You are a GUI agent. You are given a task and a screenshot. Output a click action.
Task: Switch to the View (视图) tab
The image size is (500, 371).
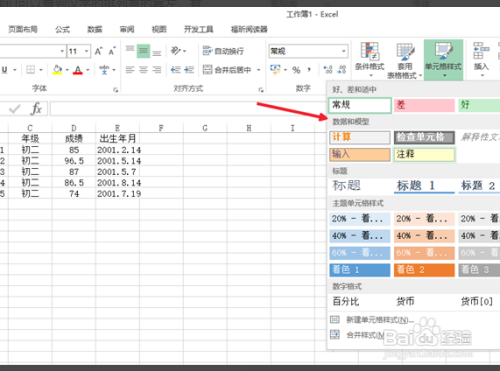coord(159,29)
